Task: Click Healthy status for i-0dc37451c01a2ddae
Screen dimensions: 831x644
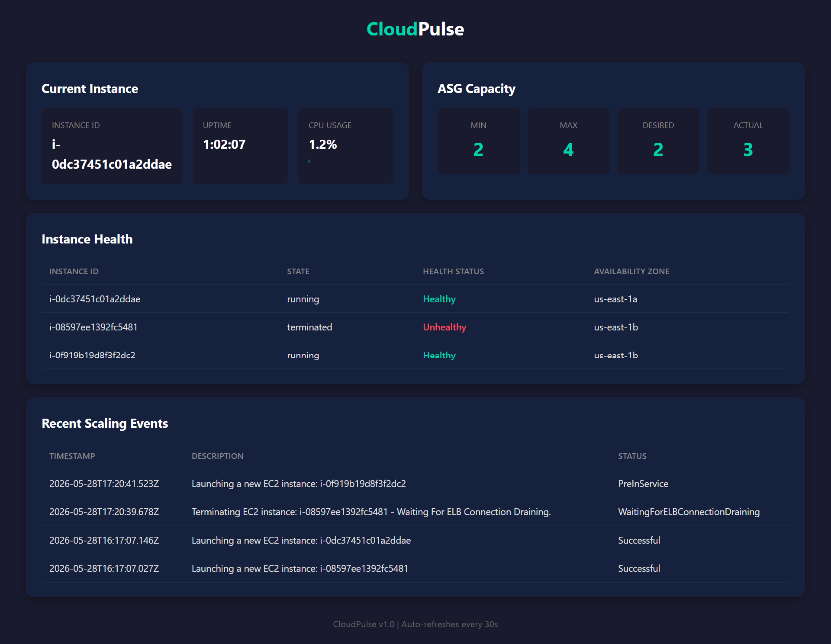Action: click(439, 299)
